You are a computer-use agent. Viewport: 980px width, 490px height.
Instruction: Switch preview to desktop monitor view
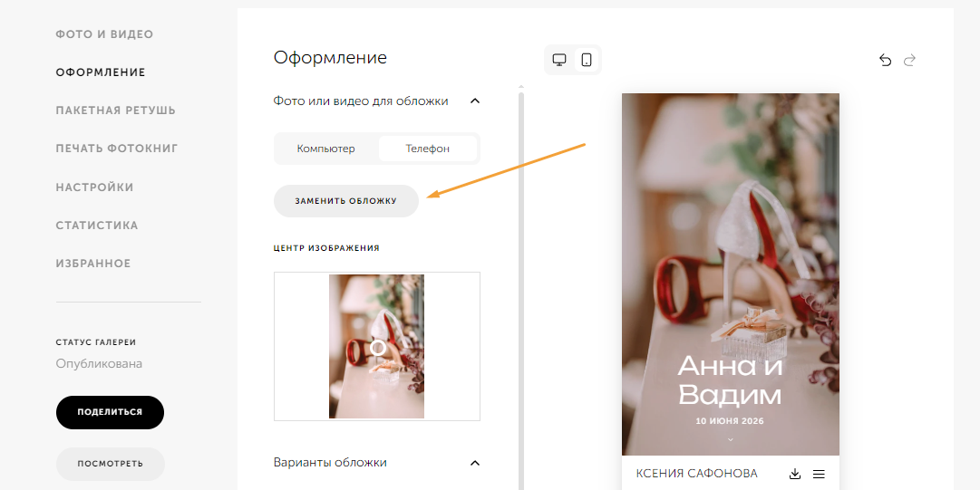tap(558, 60)
